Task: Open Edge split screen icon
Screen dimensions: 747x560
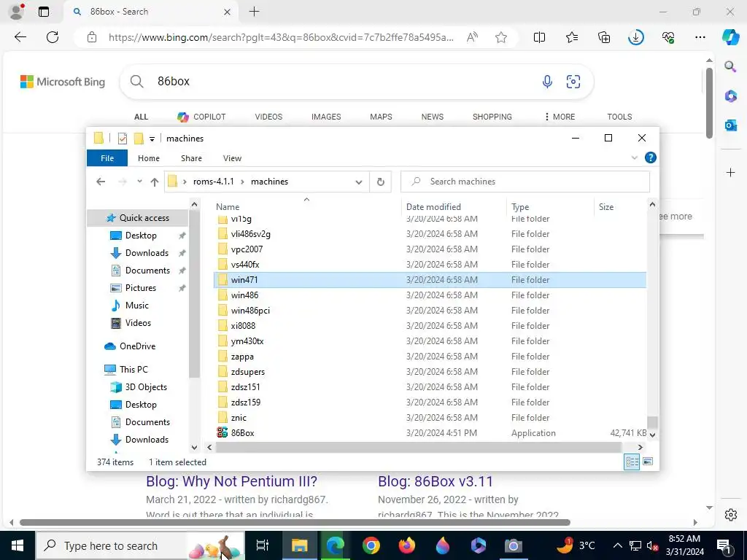Action: (x=539, y=37)
